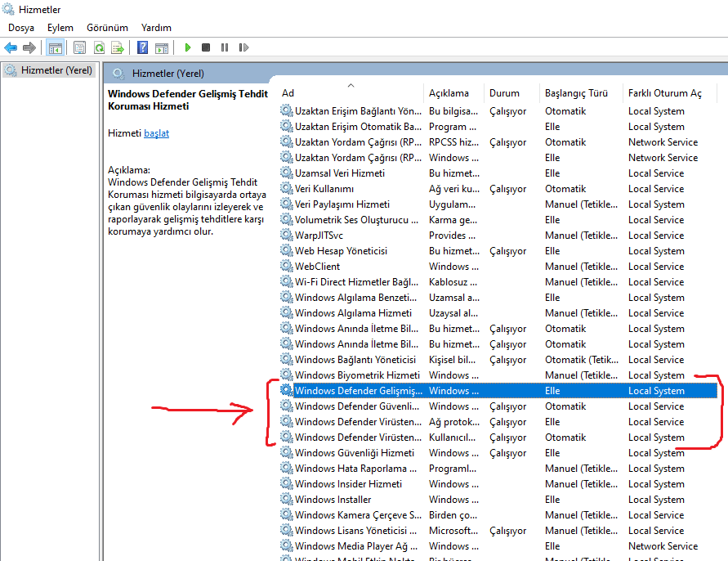
Task: Sort by the Durum column header
Action: [511, 93]
